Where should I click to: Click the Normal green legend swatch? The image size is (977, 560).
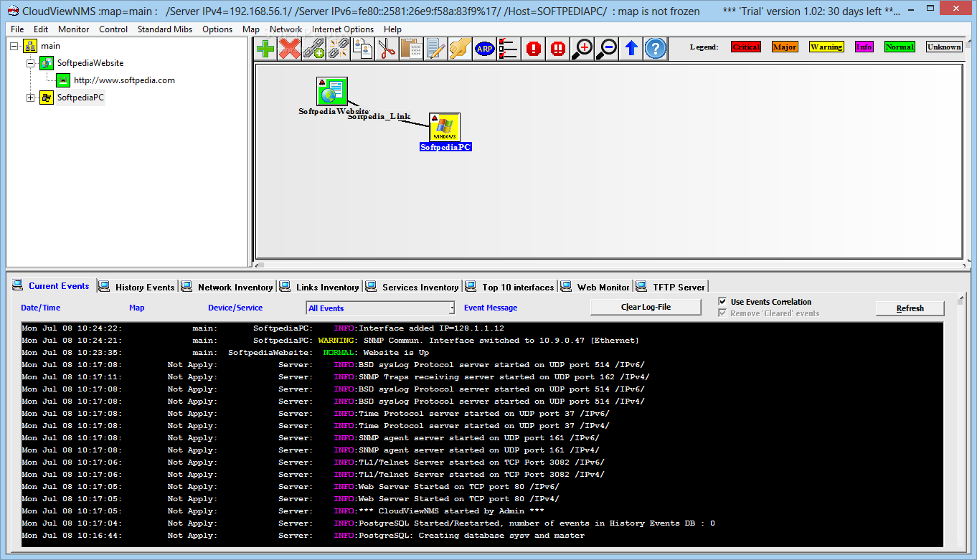pos(900,47)
